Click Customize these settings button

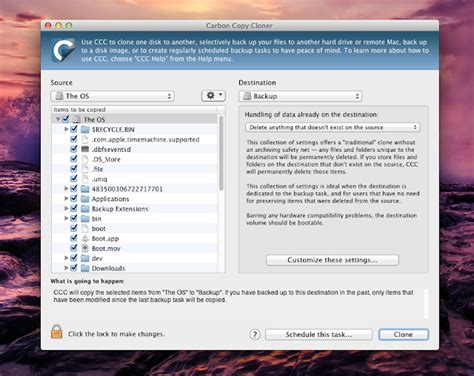(332, 260)
